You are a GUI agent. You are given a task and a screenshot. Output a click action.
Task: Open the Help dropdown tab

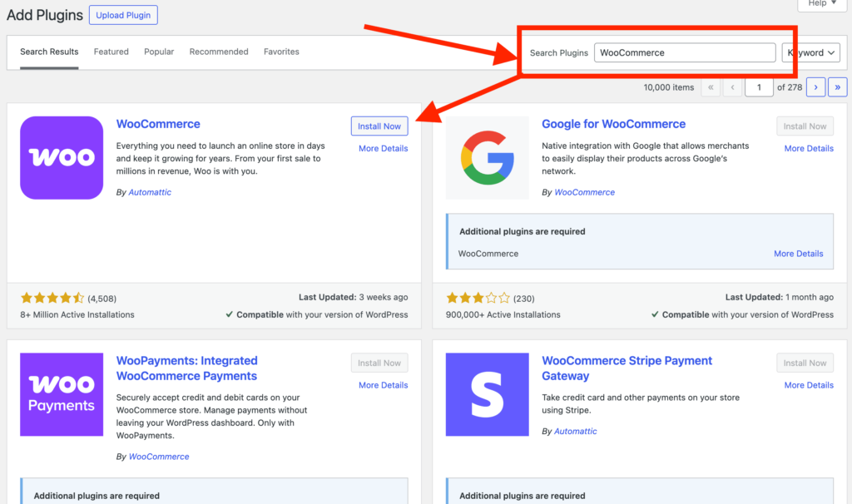click(821, 4)
